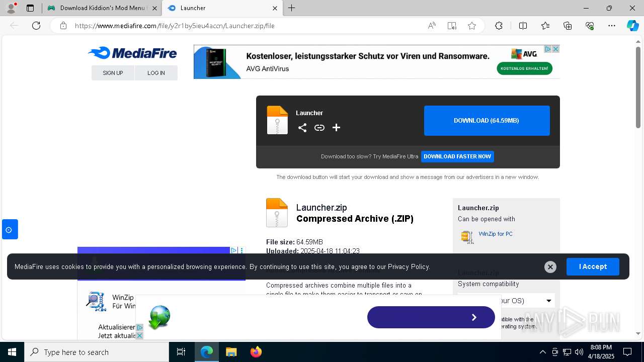Open the Edge profile icon
644x362 pixels.
(11, 8)
